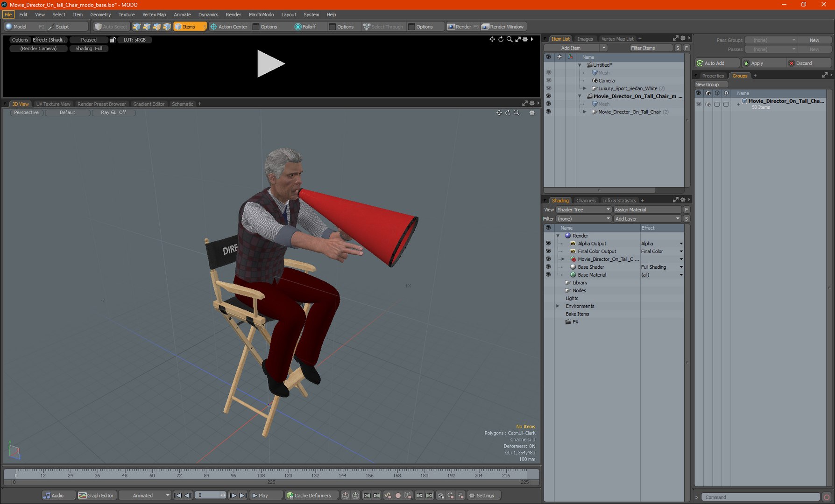Viewport: 835px width, 504px height.
Task: Step to previous frame
Action: pos(188,495)
